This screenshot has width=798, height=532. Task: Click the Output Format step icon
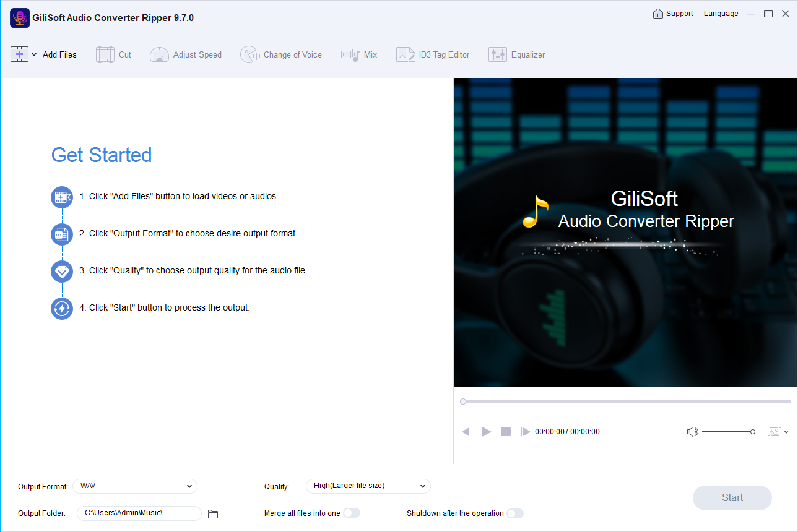62,234
